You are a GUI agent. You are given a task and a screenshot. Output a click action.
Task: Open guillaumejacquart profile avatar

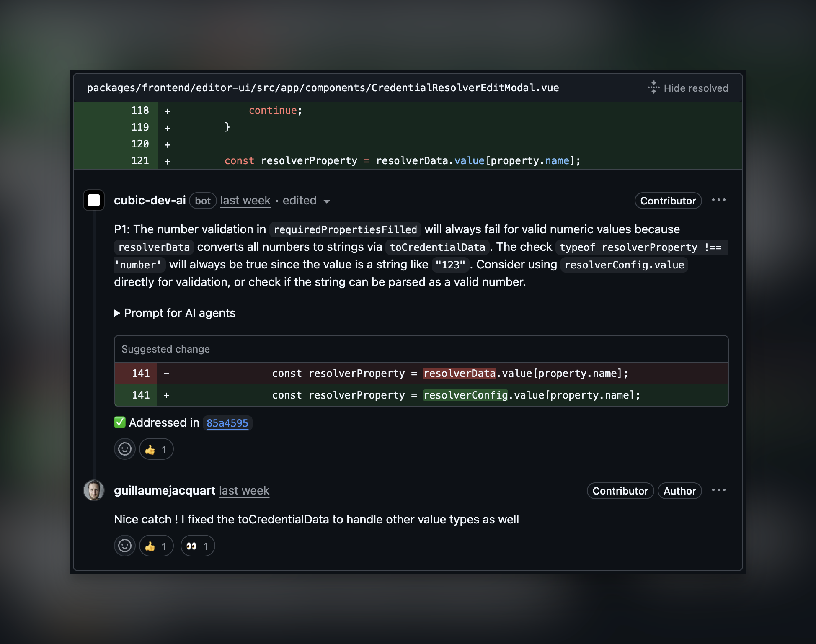click(94, 490)
